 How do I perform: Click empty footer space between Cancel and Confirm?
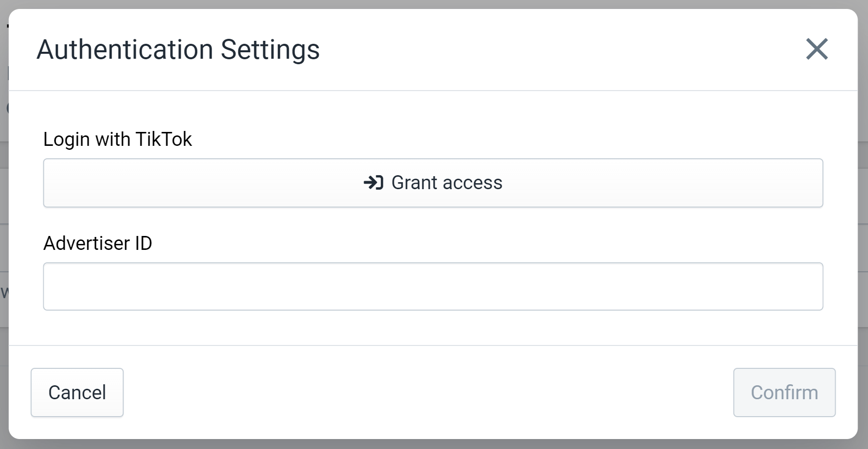click(x=428, y=392)
